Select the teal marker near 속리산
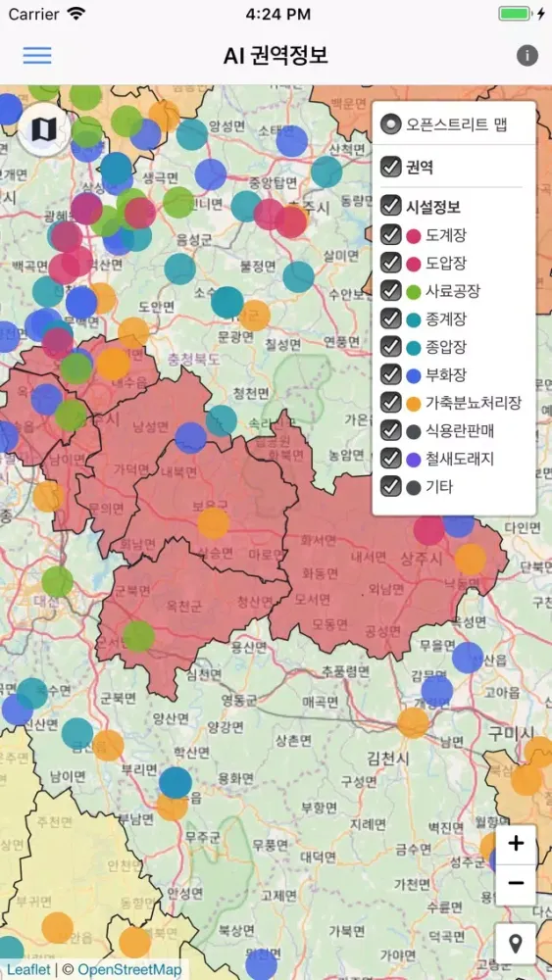 pyautogui.click(x=222, y=420)
